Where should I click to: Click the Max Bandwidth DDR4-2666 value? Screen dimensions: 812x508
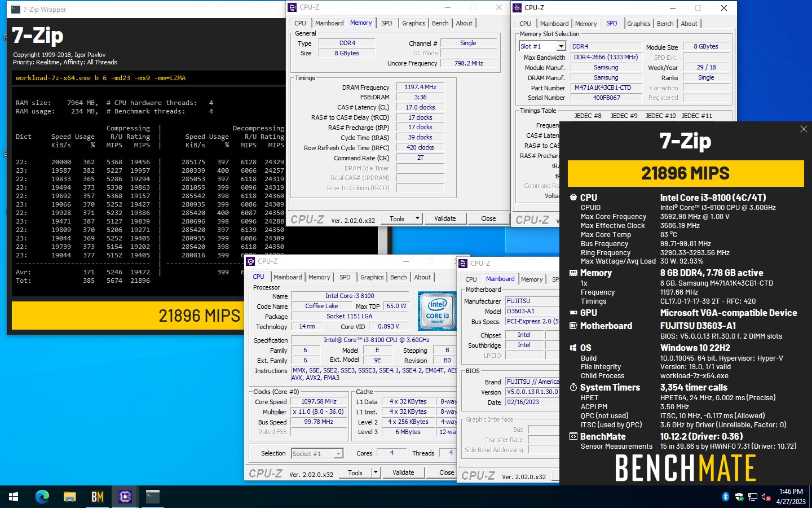606,57
